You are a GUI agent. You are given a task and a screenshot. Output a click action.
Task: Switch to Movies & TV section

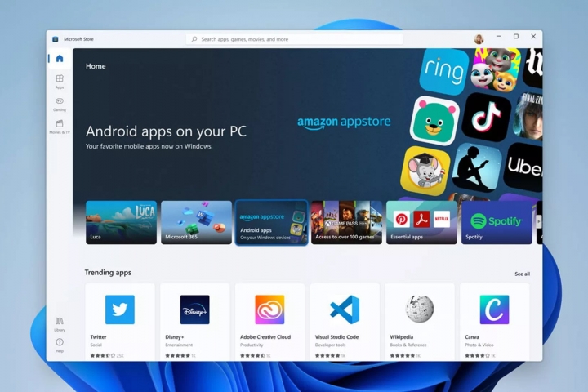(60, 126)
